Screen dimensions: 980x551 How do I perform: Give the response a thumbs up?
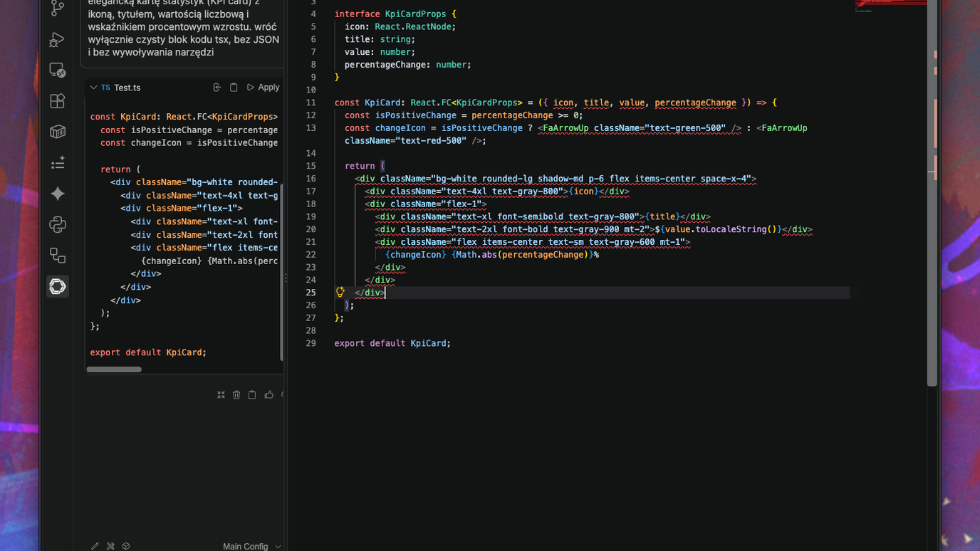coord(269,395)
